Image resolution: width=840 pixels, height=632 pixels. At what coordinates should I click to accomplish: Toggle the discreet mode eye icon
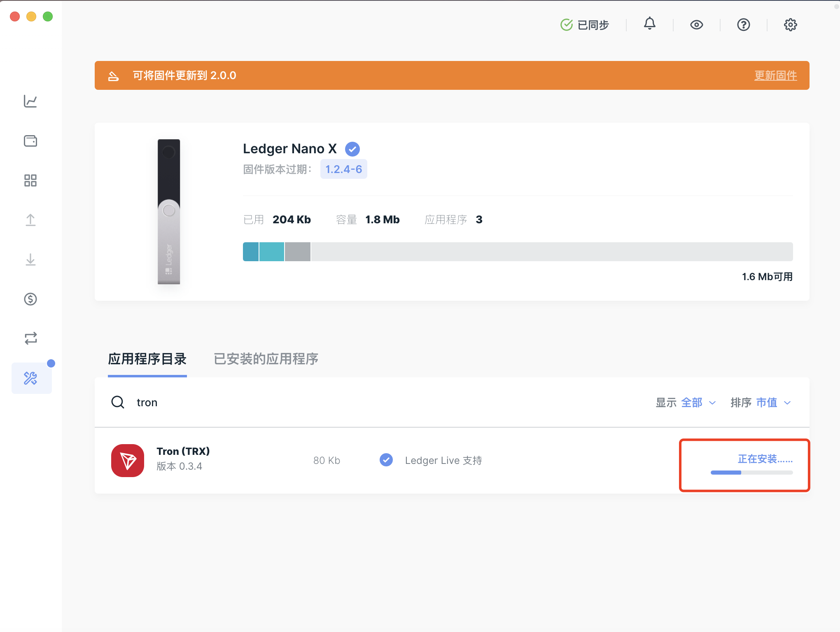(697, 25)
